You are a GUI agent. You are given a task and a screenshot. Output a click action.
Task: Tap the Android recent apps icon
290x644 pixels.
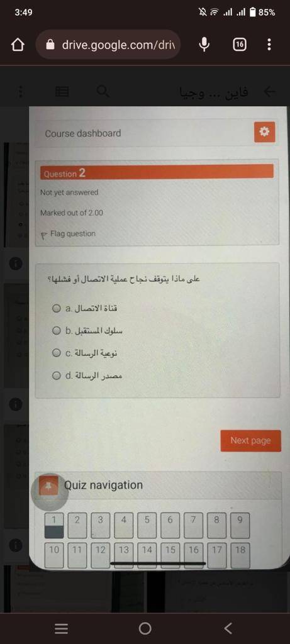[61, 628]
